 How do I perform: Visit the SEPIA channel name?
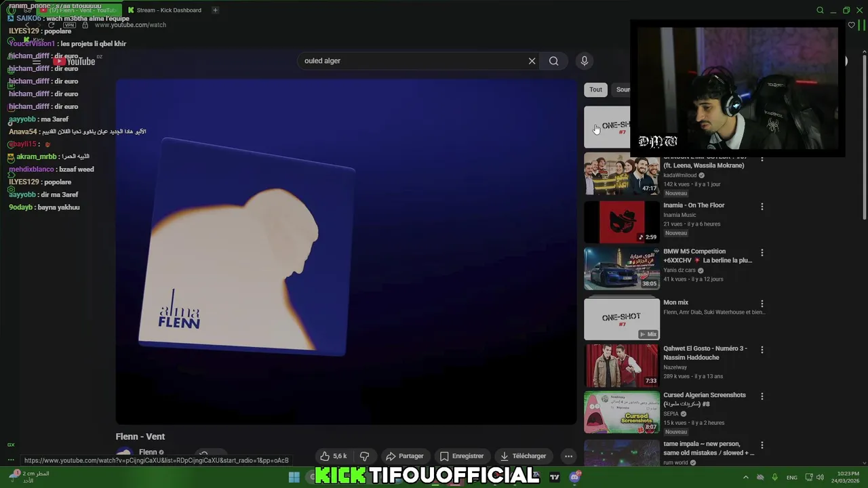671,413
